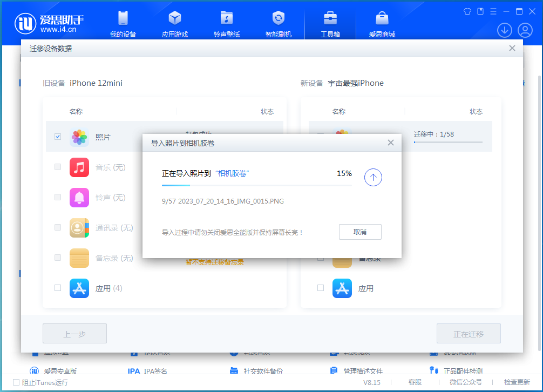Click the 上一步 button
543x392 pixels.
75,334
